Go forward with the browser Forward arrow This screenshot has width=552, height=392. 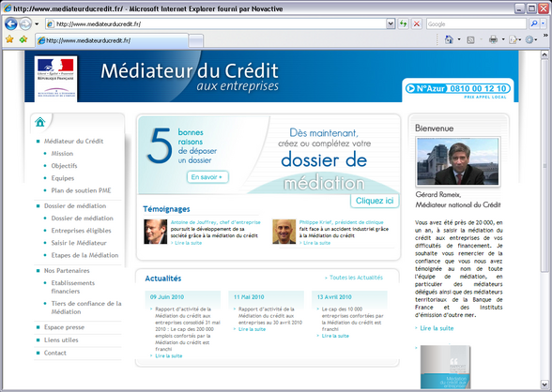25,23
